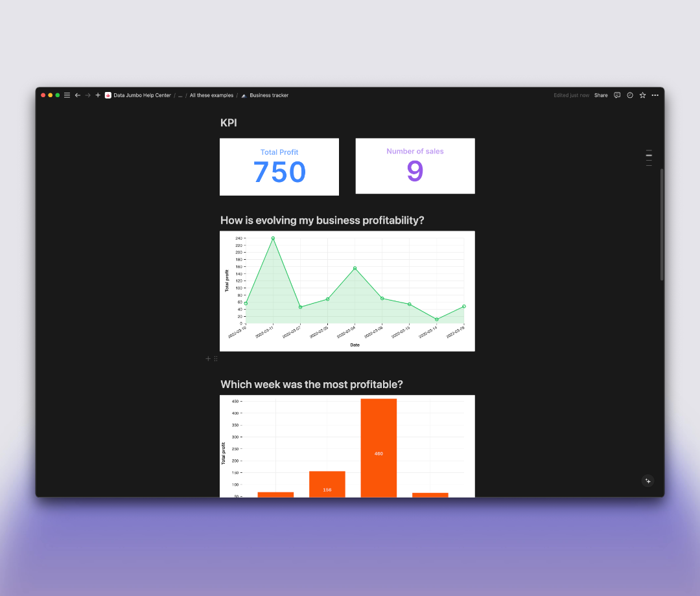Screen dimensions: 700x596
Task: Click the highest peak point on line chart
Action: tap(274, 238)
